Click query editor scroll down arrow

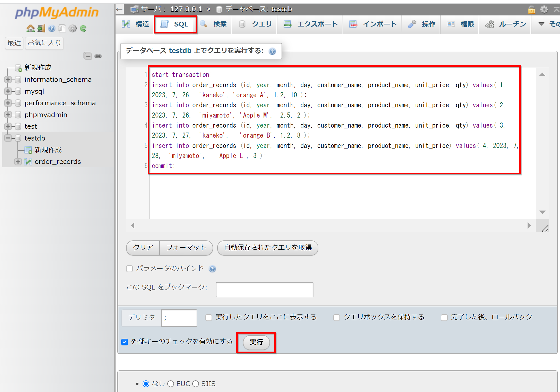542,212
